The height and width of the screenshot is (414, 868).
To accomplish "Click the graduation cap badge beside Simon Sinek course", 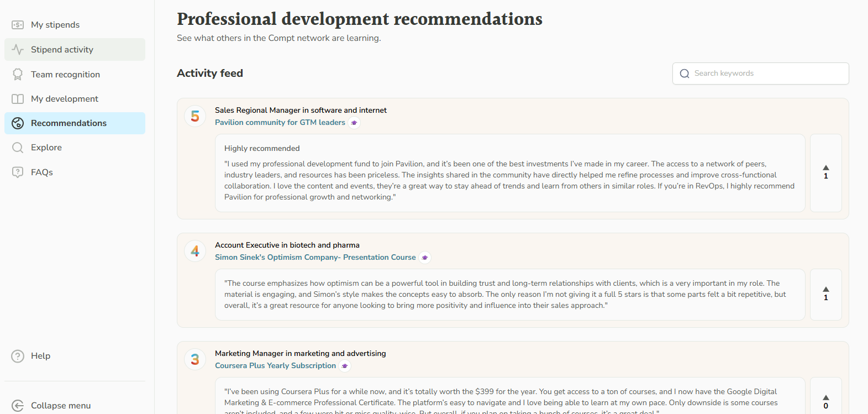I will point(425,258).
